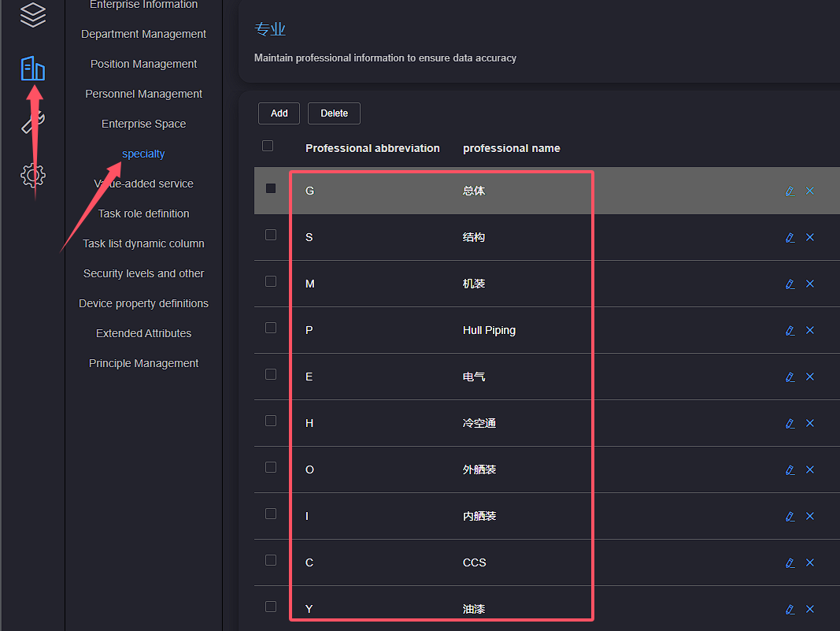Screen dimensions: 840x631
Task: Open Task list dynamic column item
Action: (143, 244)
